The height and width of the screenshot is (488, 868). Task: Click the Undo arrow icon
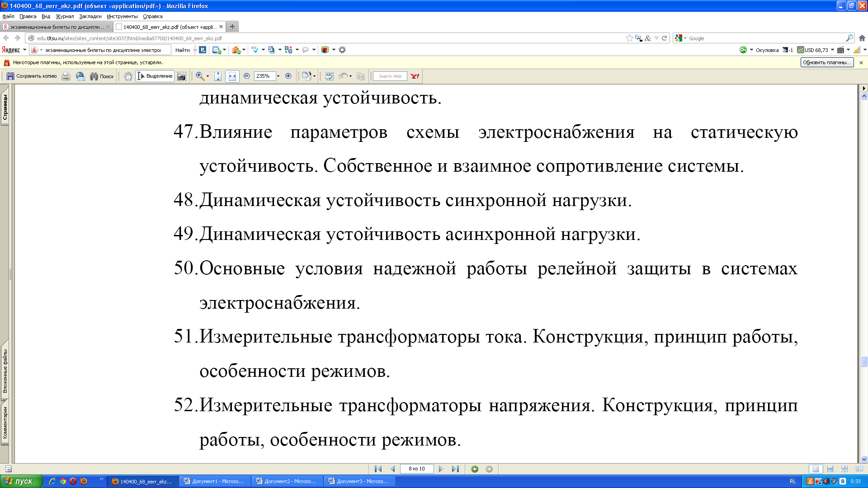coord(343,76)
